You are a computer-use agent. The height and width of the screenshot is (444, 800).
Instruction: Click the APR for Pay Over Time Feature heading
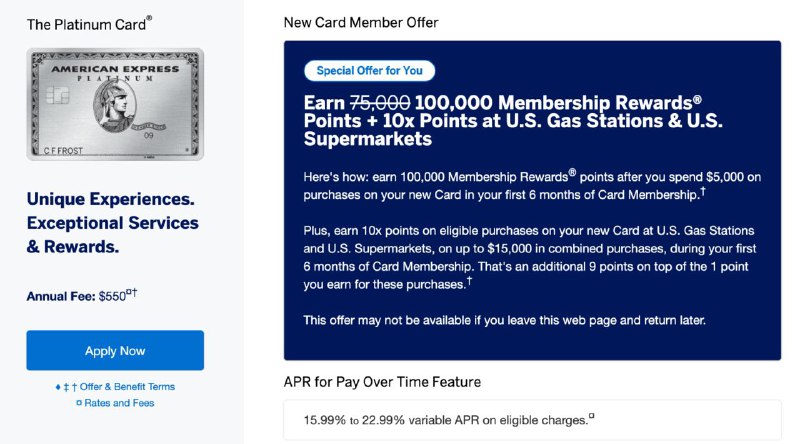click(x=382, y=381)
